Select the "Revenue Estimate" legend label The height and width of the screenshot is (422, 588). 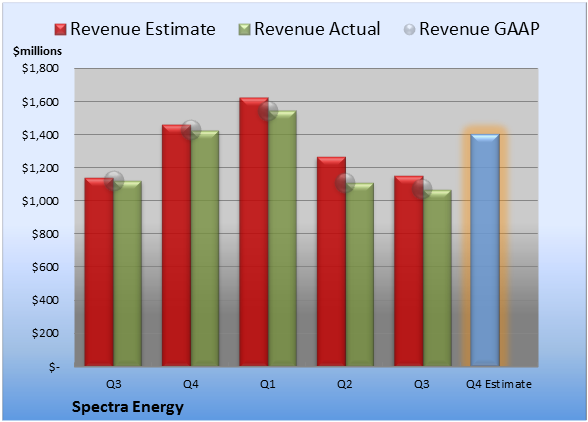[x=143, y=29]
